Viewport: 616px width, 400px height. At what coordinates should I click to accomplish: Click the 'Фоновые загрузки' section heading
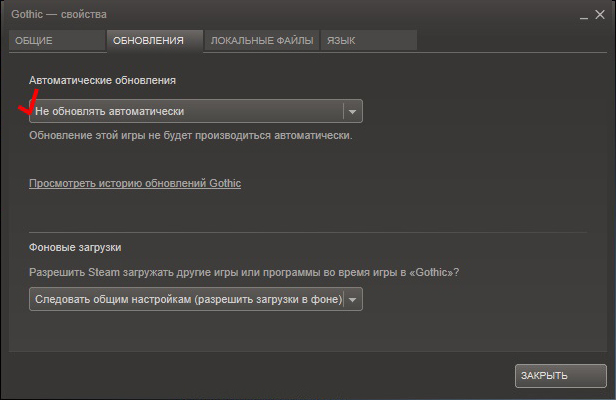click(x=82, y=246)
